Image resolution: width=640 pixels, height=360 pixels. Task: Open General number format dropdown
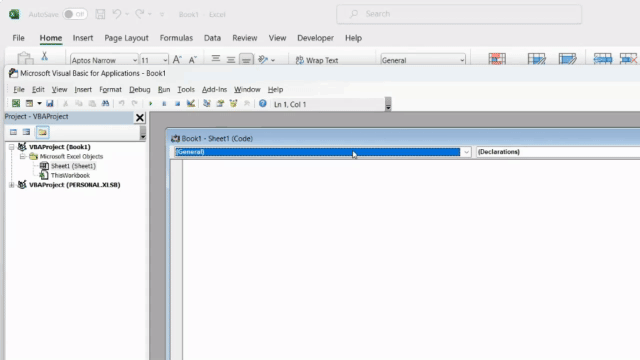462,60
